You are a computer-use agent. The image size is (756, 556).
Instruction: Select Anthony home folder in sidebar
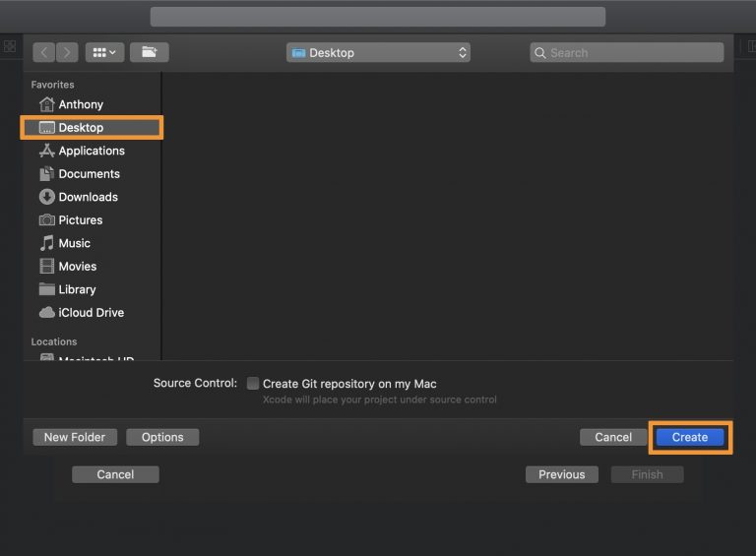(x=92, y=104)
